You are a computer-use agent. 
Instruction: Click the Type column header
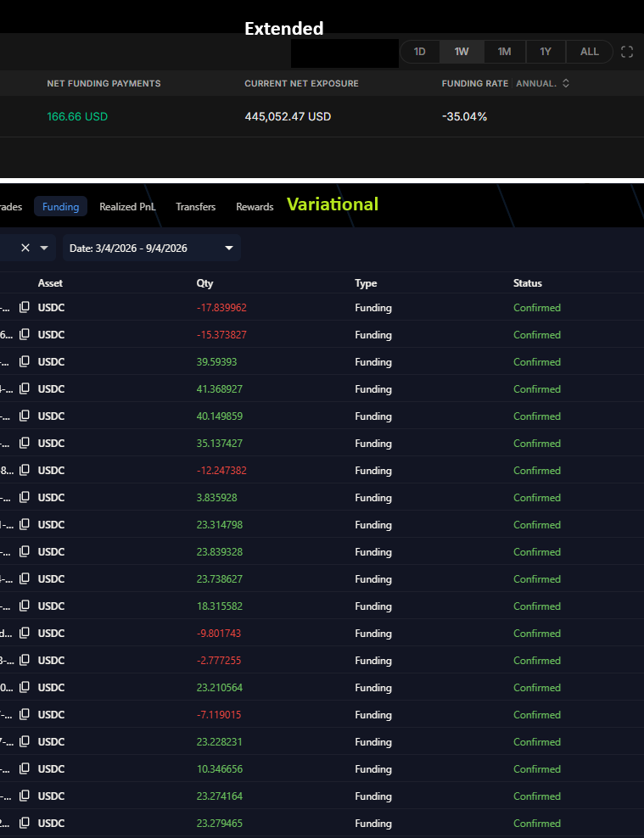point(366,283)
